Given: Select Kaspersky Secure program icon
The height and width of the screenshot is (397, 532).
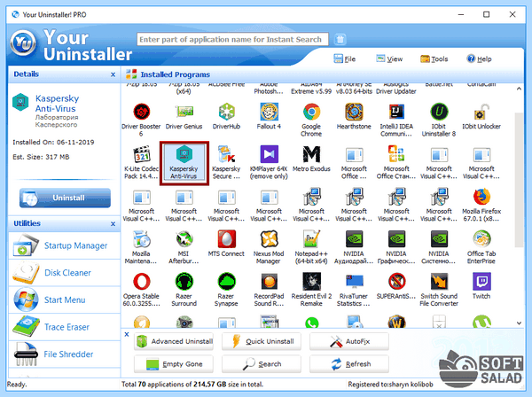Looking at the screenshot, I should pos(226,154).
